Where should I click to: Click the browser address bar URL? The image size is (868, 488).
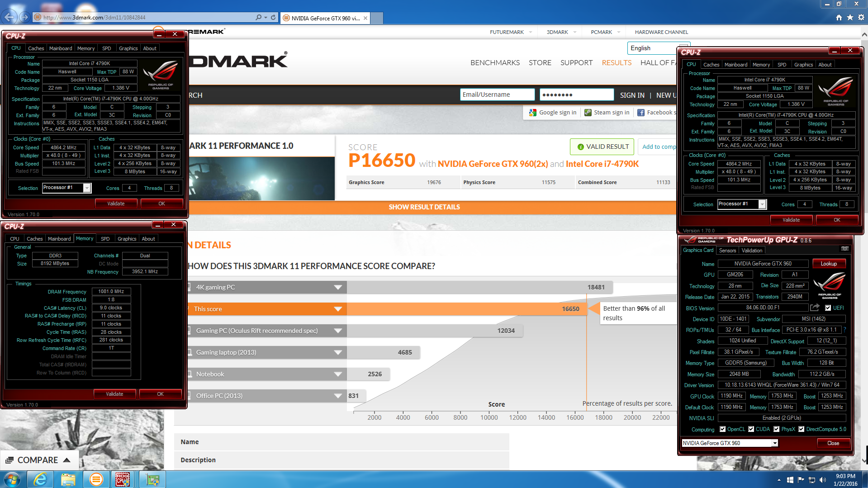point(94,18)
